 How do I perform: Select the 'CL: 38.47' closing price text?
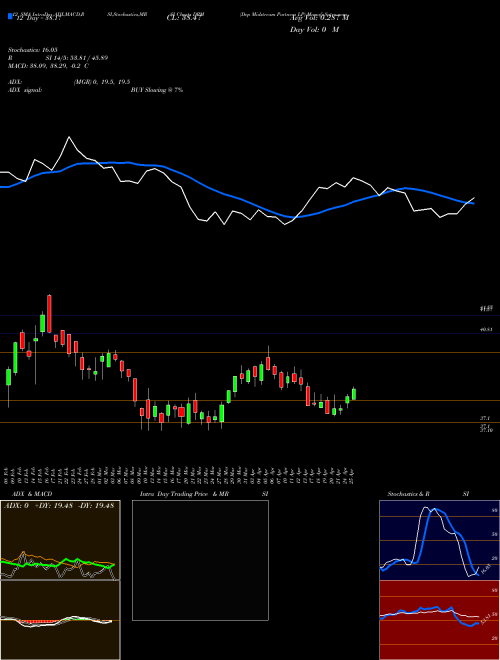[x=186, y=18]
